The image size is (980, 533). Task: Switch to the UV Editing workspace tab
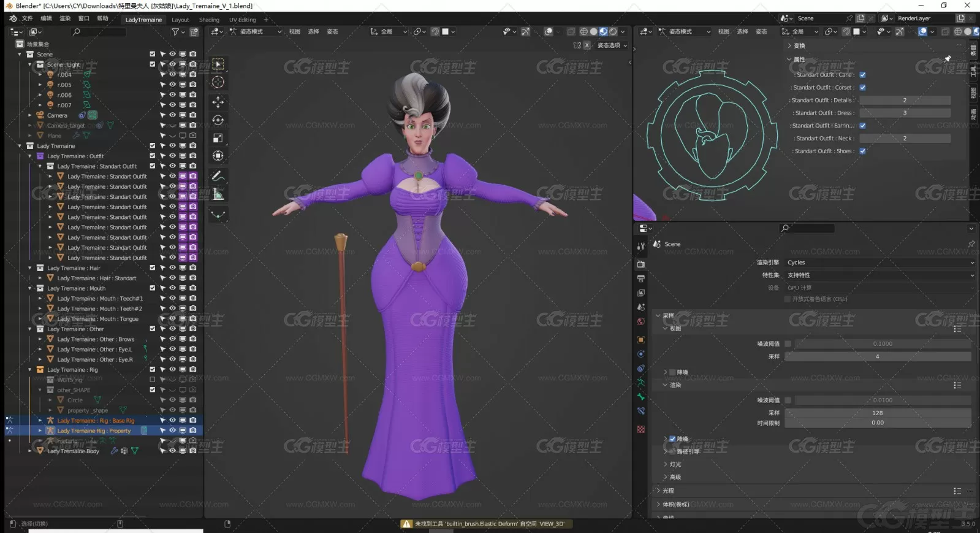pyautogui.click(x=242, y=20)
